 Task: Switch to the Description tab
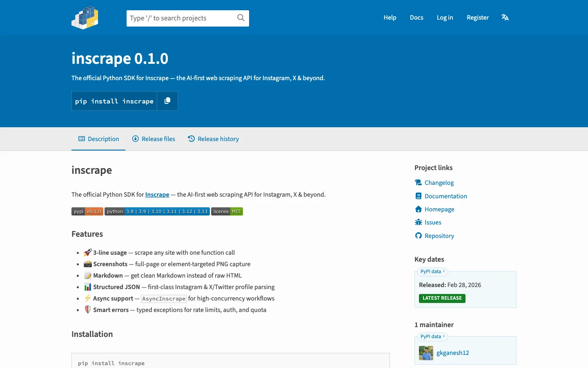[98, 139]
